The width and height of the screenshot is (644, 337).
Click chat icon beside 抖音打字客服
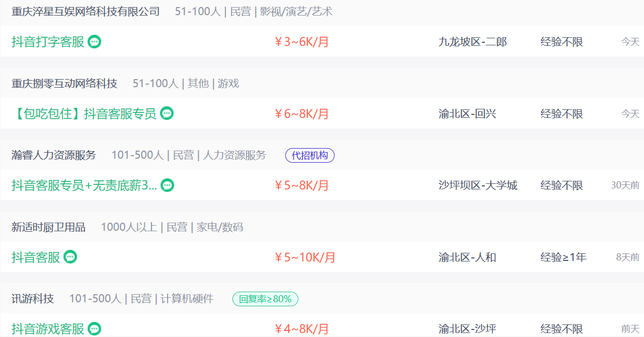(95, 42)
